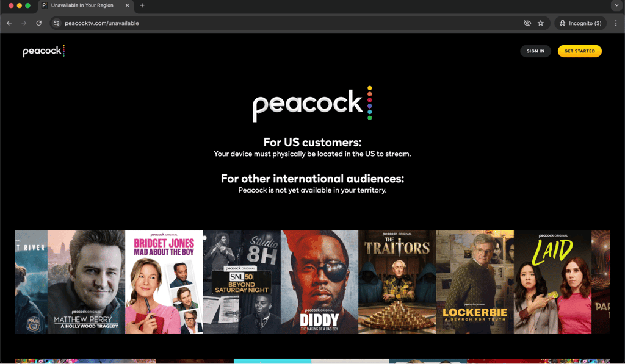
Task: Open the Laid poster
Action: point(552,282)
